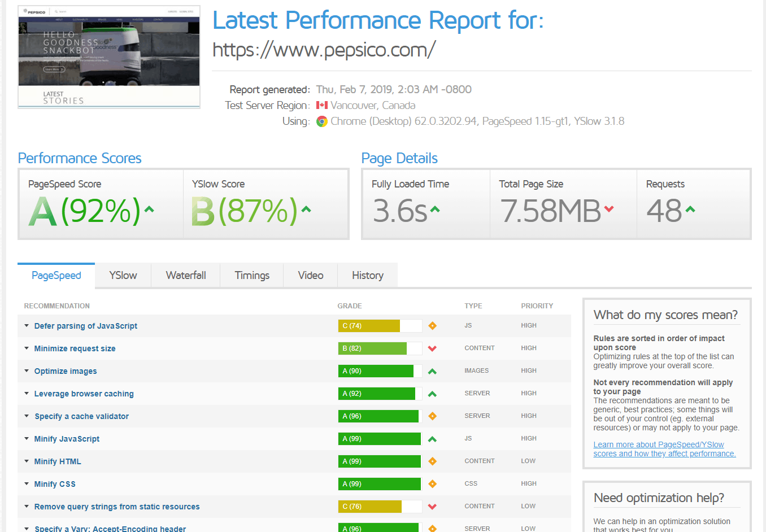766x532 pixels.
Task: Click the green arrow beside Requests count
Action: pos(690,210)
